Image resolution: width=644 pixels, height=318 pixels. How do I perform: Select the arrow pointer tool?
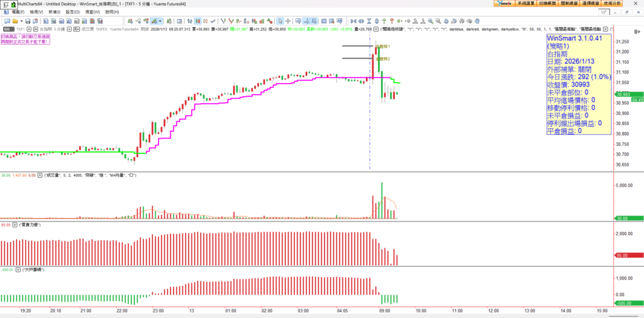pos(280,21)
